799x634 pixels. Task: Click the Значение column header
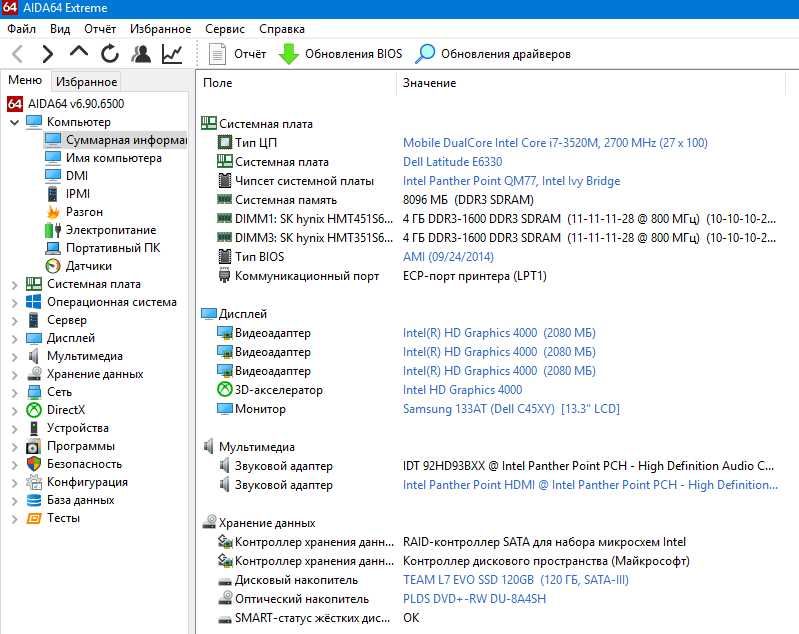coord(591,83)
